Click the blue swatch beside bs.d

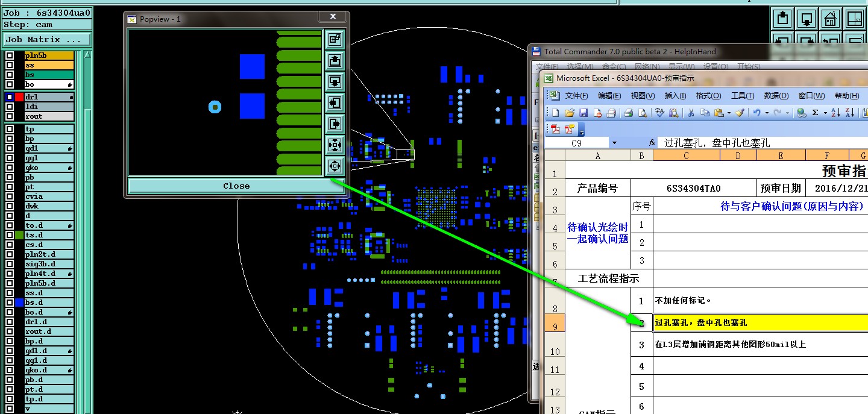(19, 303)
